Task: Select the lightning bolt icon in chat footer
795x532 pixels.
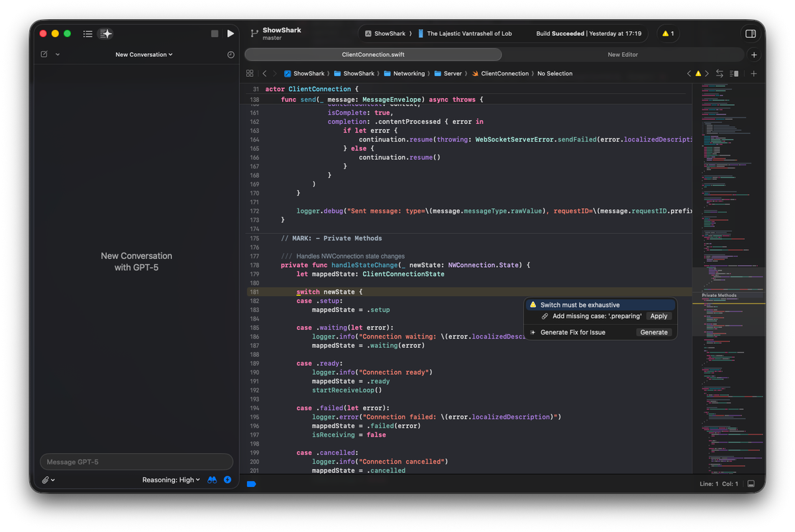Action: coord(227,480)
